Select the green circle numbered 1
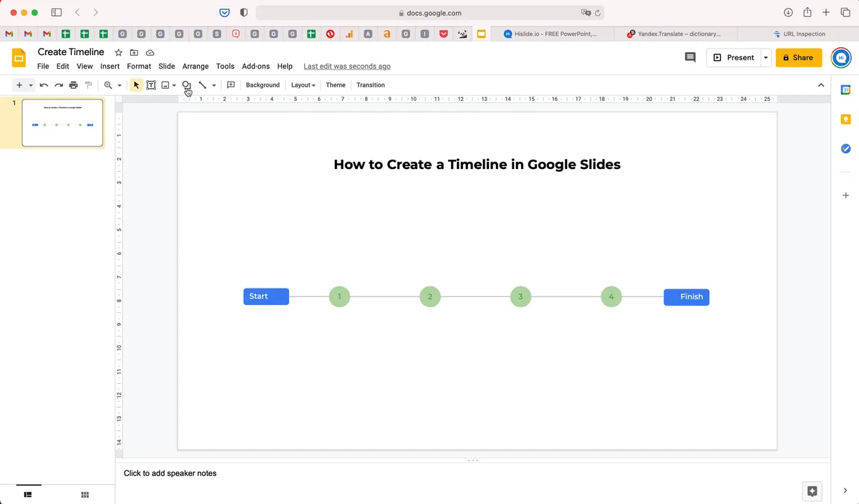Image resolution: width=859 pixels, height=504 pixels. click(339, 296)
